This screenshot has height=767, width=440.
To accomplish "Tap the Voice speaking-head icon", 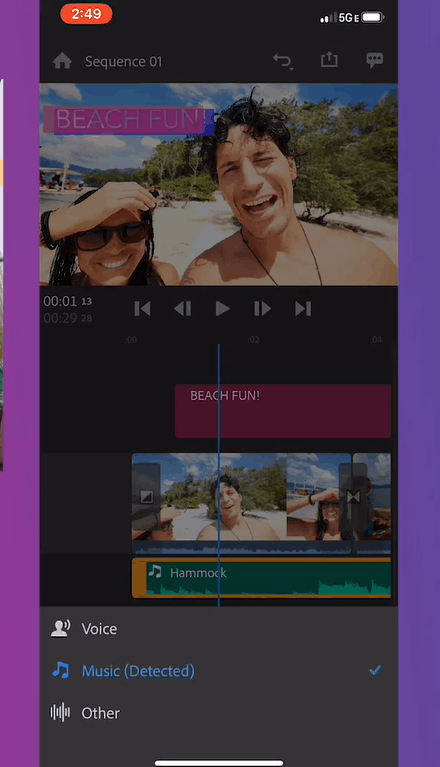I will [60, 629].
